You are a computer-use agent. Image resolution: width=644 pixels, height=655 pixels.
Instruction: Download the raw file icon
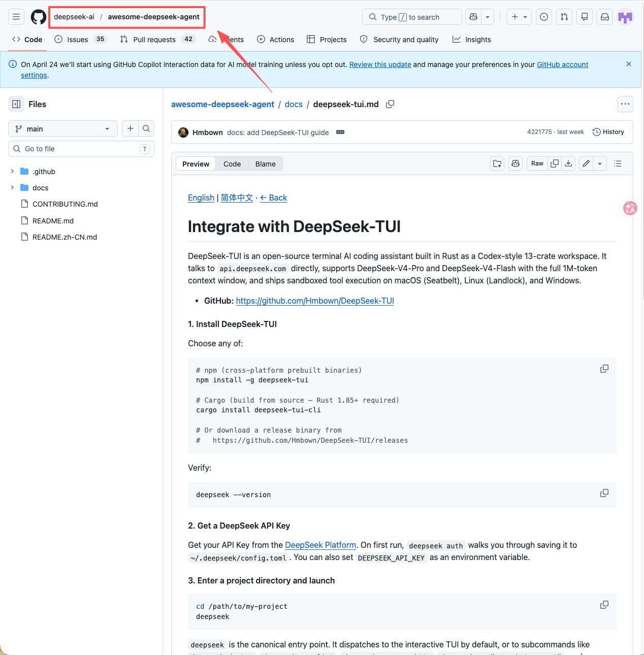568,163
